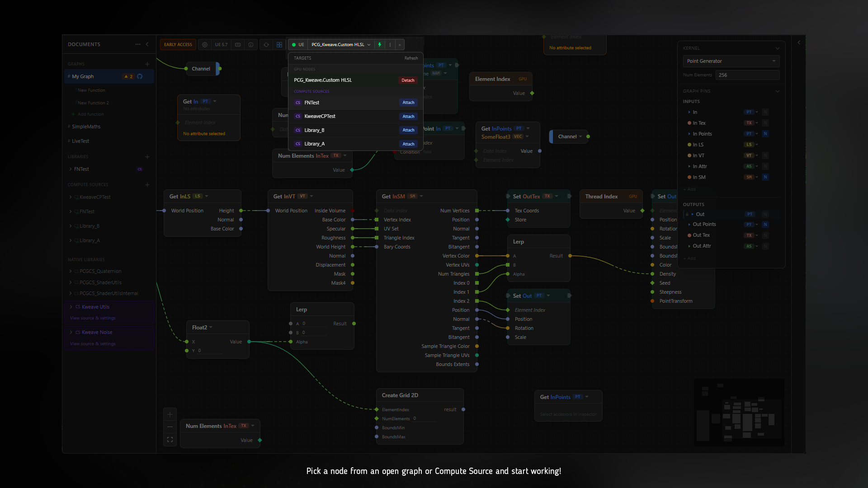This screenshot has height=488, width=868.
Task: Open the three-dot menu beside target selector
Action: coord(390,45)
